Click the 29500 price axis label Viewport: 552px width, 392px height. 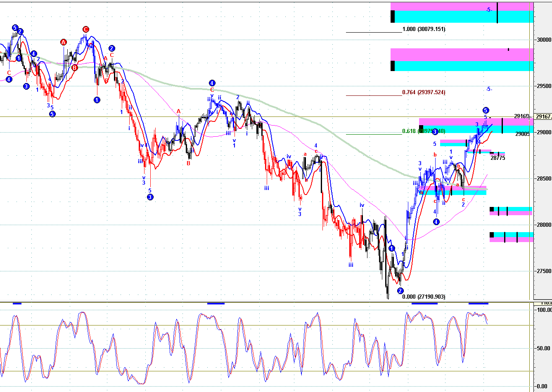point(544,86)
